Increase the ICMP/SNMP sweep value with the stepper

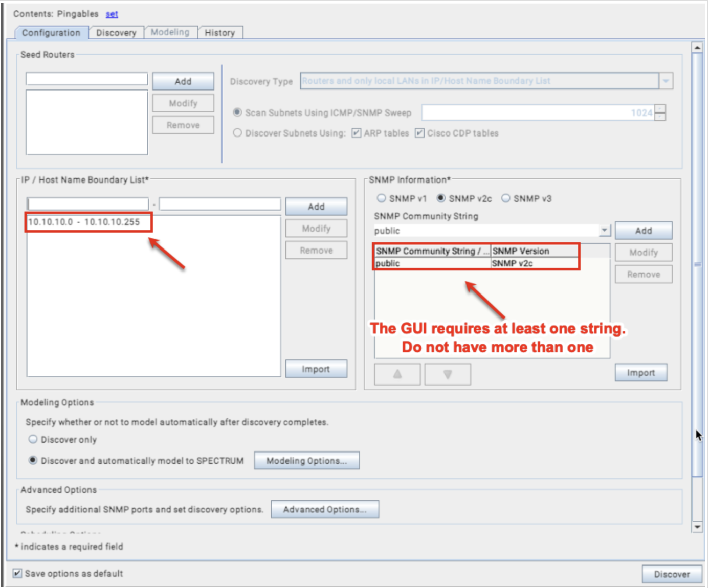tap(660, 108)
